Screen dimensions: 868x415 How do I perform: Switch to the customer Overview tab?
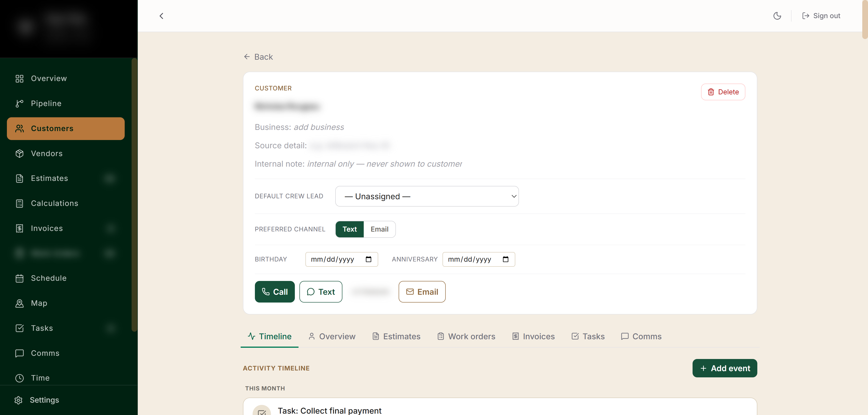332,336
